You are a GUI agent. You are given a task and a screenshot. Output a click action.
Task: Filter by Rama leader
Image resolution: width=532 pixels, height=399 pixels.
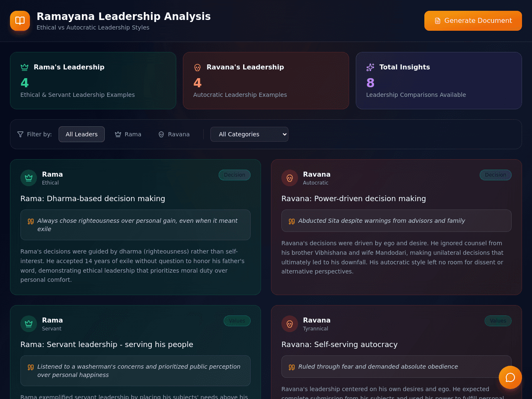click(128, 134)
